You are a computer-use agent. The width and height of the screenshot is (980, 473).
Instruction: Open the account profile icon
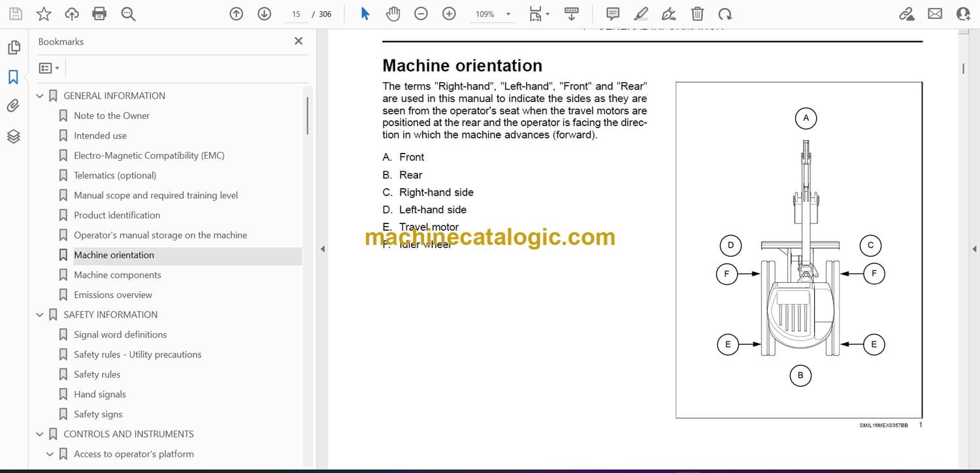pos(963,14)
